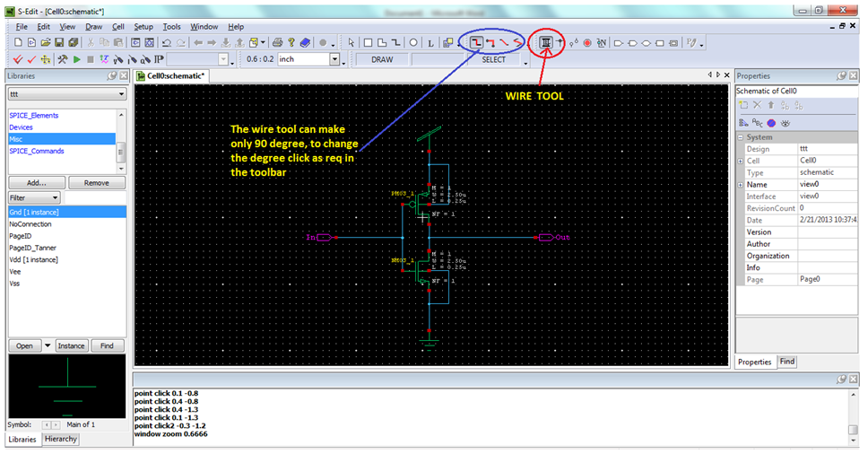
Task: Toggle the eye visibility icon in Properties
Action: tap(785, 123)
